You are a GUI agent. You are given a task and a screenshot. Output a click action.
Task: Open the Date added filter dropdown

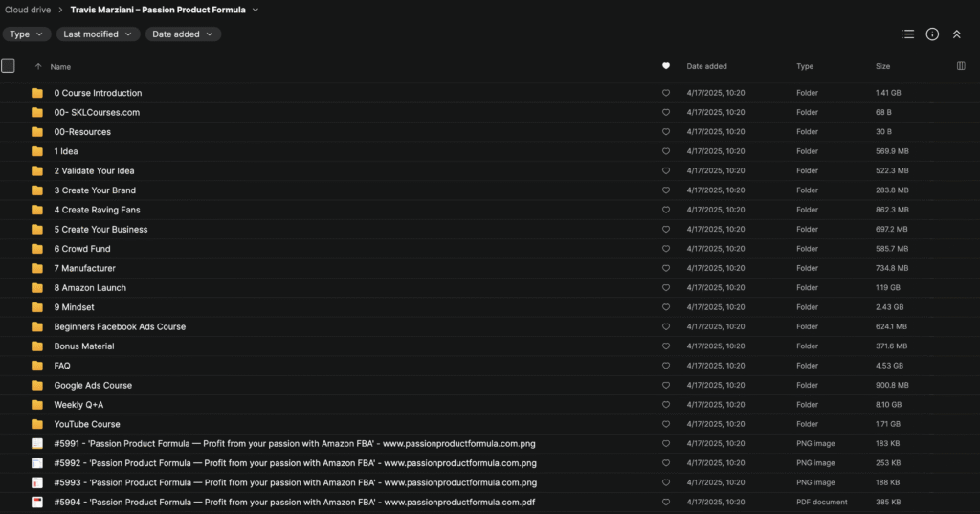183,34
